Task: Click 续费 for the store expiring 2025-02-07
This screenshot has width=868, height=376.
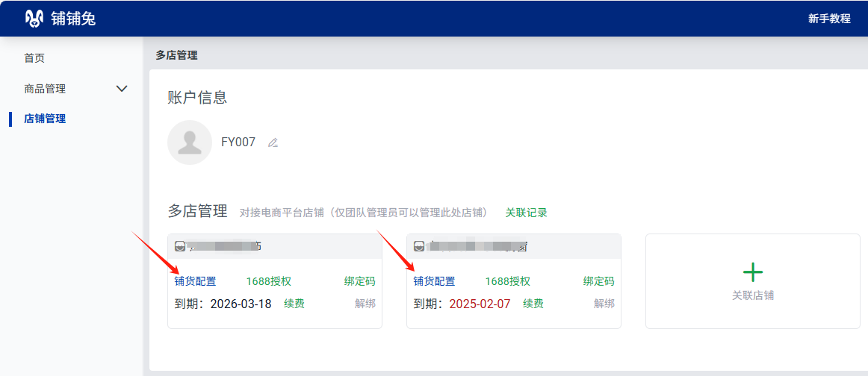Action: pos(533,304)
